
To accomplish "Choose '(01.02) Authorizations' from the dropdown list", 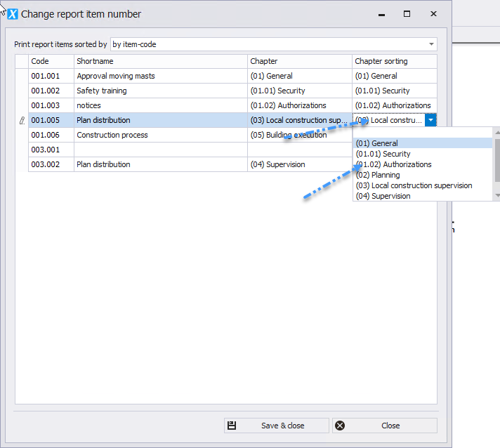I will point(423,164).
